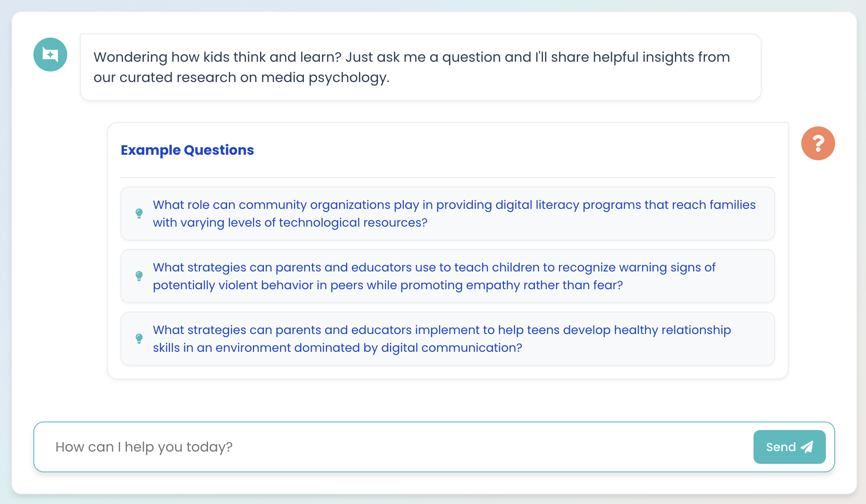866x504 pixels.
Task: Click "Wondering how kids think and learn?" text
Action: [x=217, y=57]
